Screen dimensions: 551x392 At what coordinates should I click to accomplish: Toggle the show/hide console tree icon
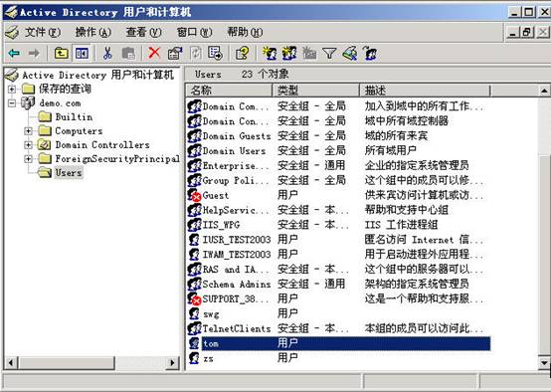82,54
